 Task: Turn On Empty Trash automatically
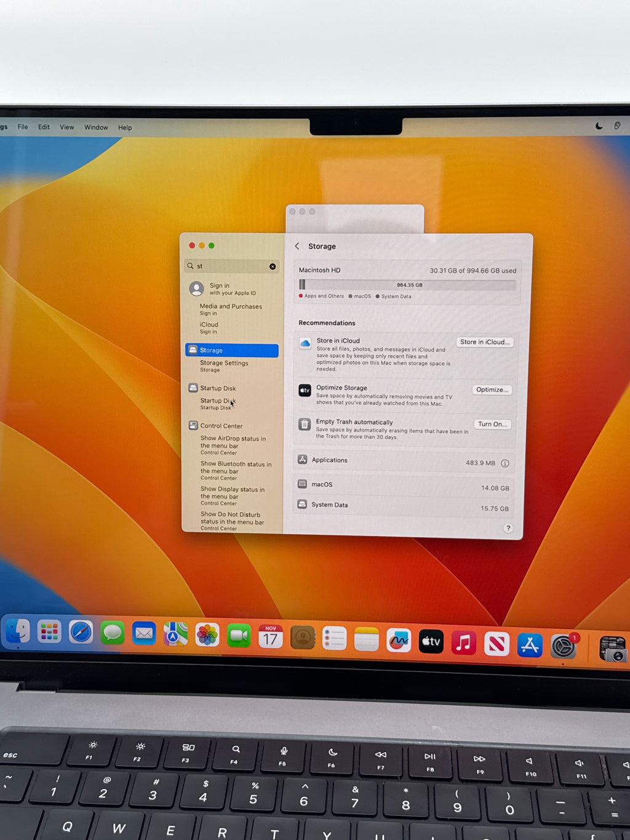[492, 424]
